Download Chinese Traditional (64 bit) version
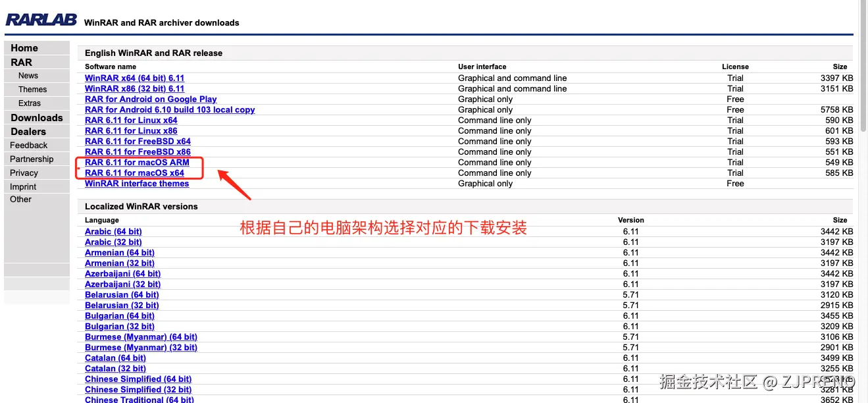868x403 pixels. point(140,399)
